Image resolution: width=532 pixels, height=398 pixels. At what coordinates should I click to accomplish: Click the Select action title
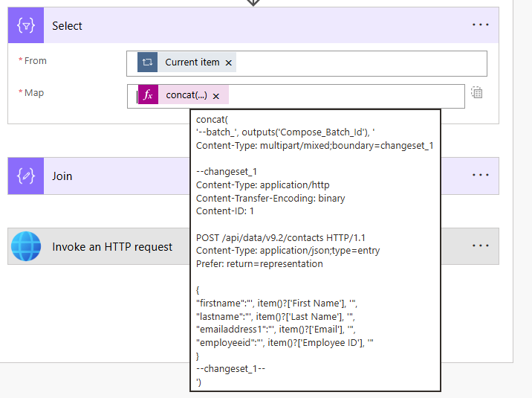(67, 26)
